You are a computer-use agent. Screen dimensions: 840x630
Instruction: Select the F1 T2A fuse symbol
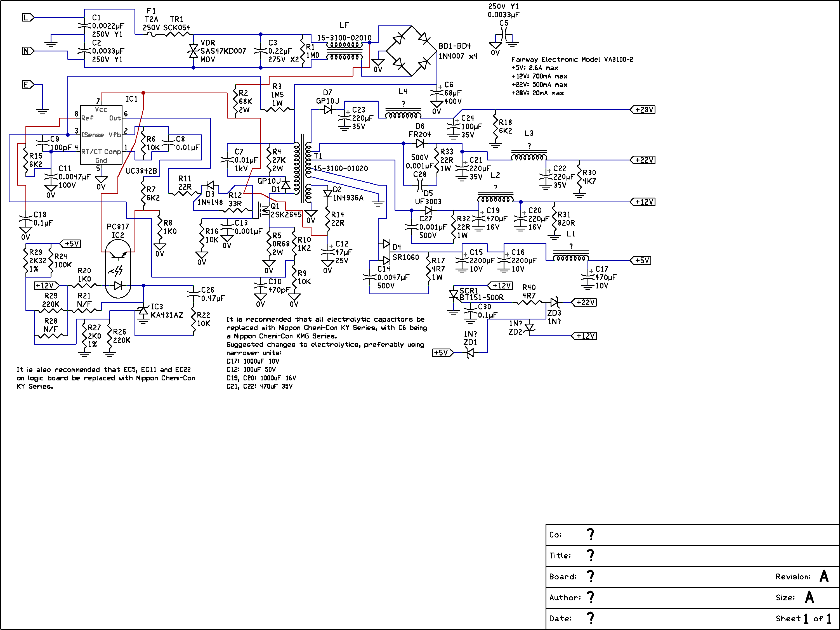click(x=152, y=34)
